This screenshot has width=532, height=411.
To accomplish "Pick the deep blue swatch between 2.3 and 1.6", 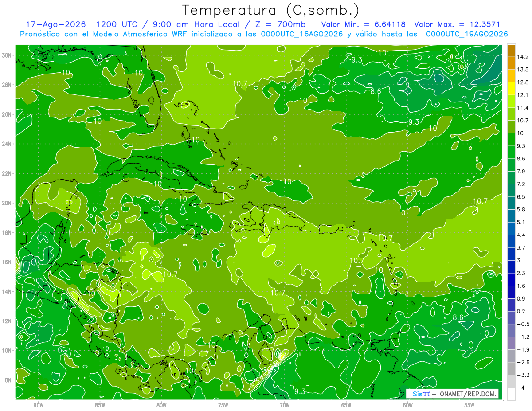I will pos(511,279).
